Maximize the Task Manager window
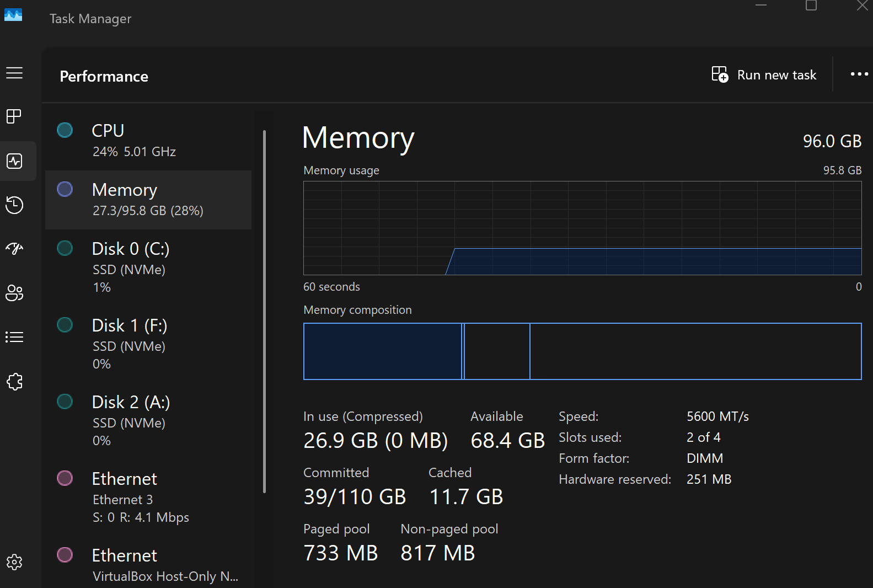The width and height of the screenshot is (873, 588). point(811,6)
